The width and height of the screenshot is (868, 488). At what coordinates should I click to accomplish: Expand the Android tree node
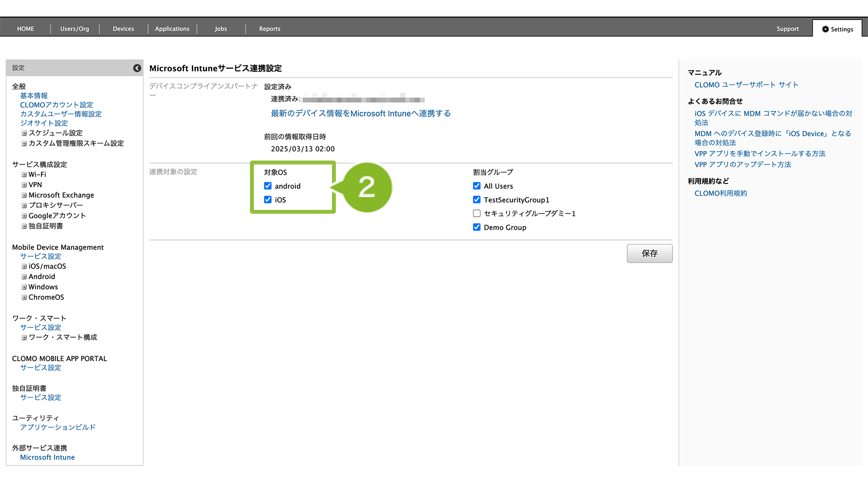tap(24, 277)
